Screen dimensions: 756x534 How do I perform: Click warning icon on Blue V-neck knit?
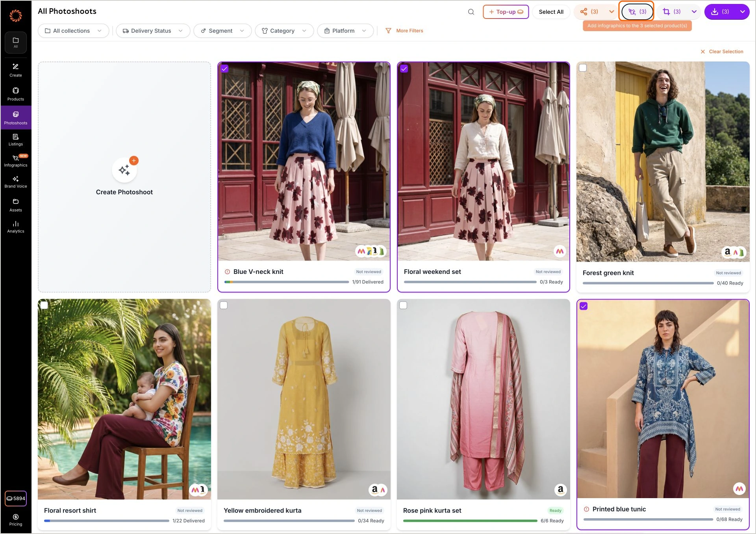(227, 272)
